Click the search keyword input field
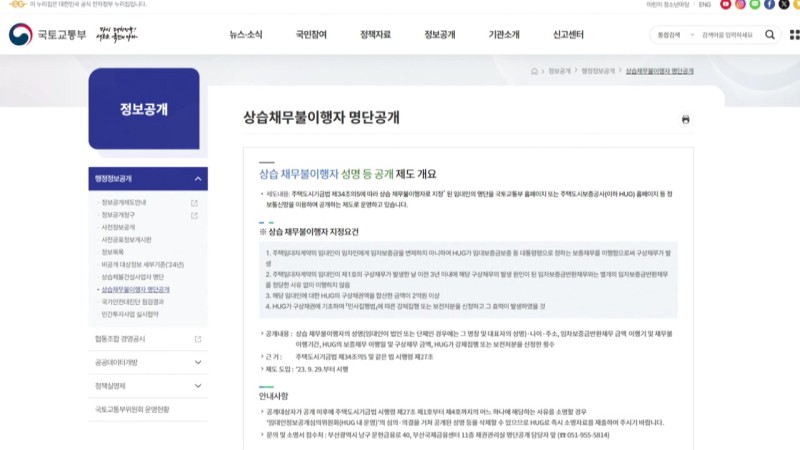Screen dimensions: 800x450 click(730, 35)
